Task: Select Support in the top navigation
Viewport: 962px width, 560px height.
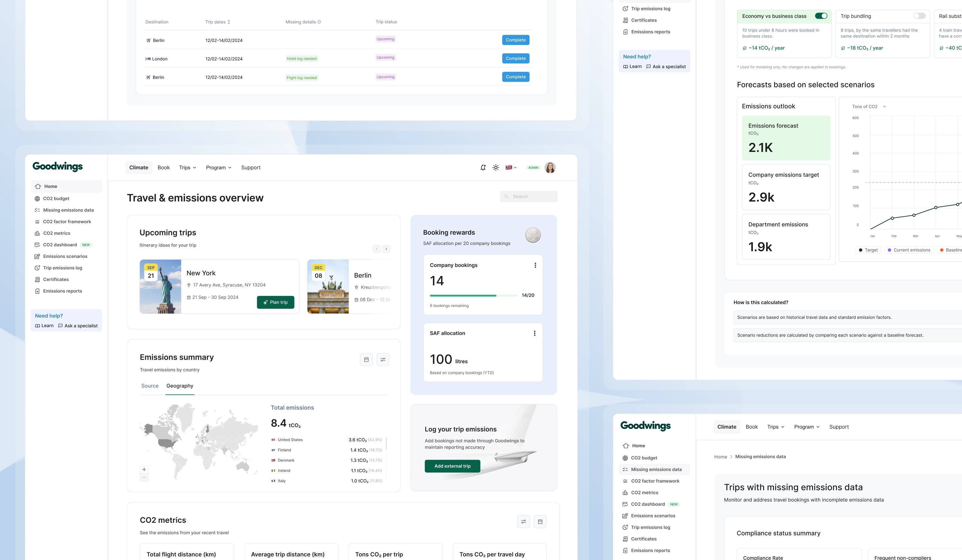Action: (x=250, y=167)
